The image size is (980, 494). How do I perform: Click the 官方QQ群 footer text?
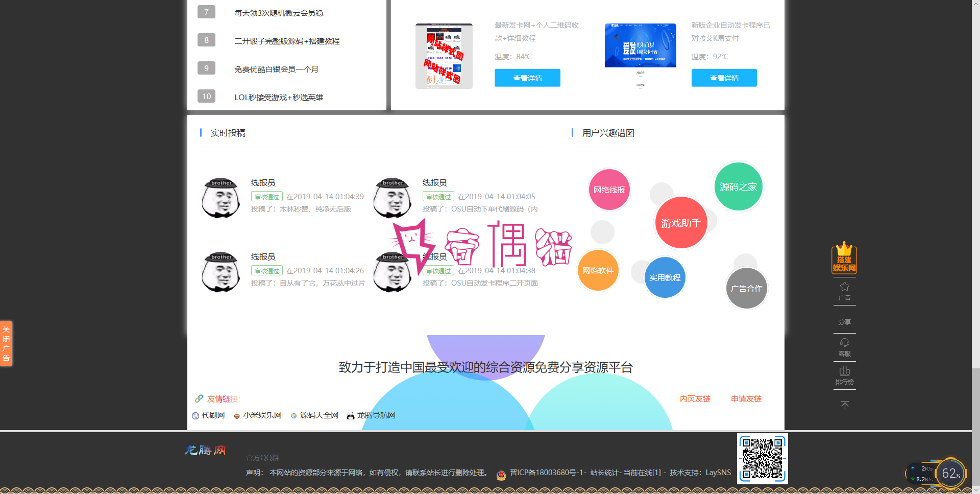[x=262, y=458]
